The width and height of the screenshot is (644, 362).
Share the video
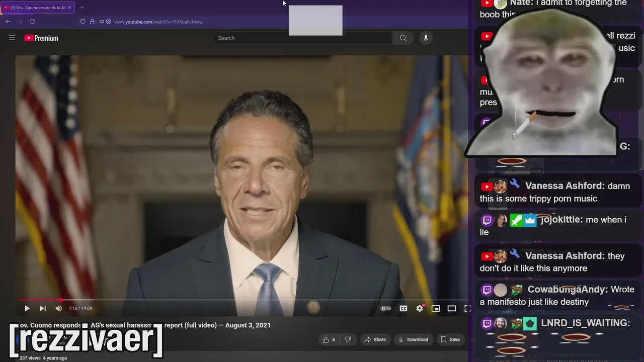pos(375,339)
